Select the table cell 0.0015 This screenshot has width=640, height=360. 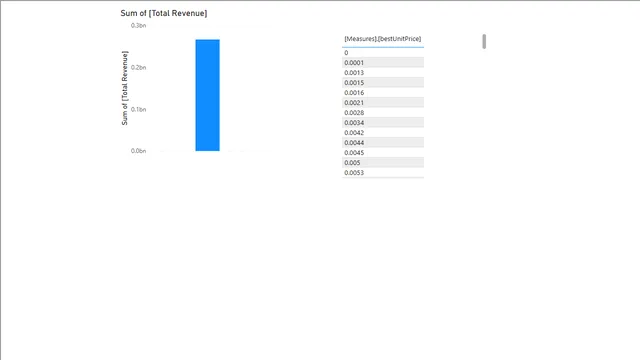point(383,82)
